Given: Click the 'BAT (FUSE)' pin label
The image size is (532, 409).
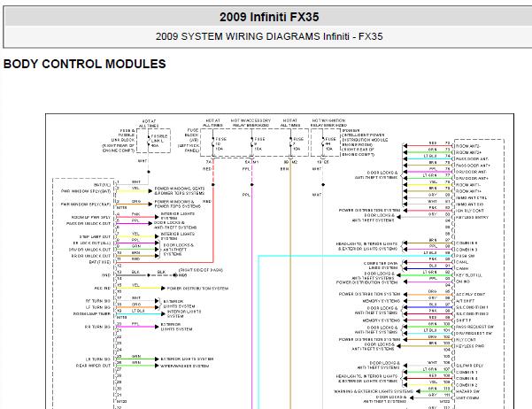Looking at the screenshot, I should tap(100, 262).
